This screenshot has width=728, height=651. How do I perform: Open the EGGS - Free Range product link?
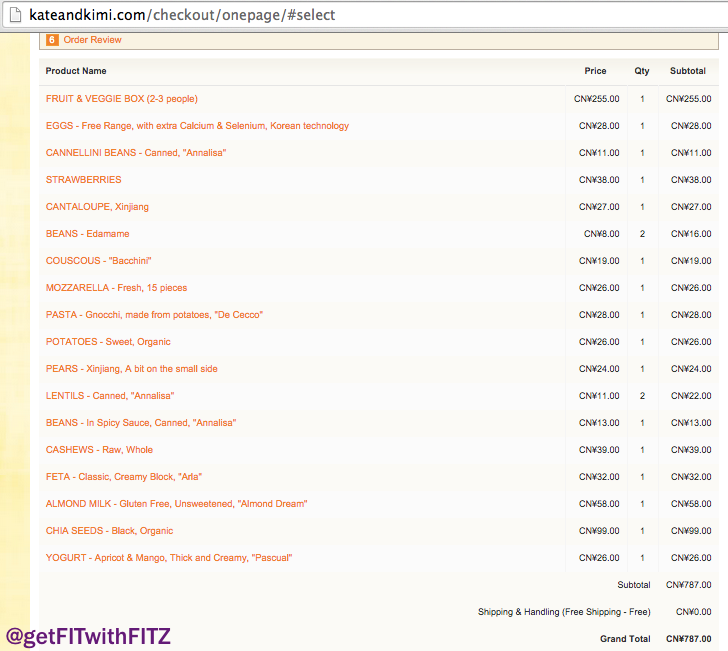click(x=197, y=126)
